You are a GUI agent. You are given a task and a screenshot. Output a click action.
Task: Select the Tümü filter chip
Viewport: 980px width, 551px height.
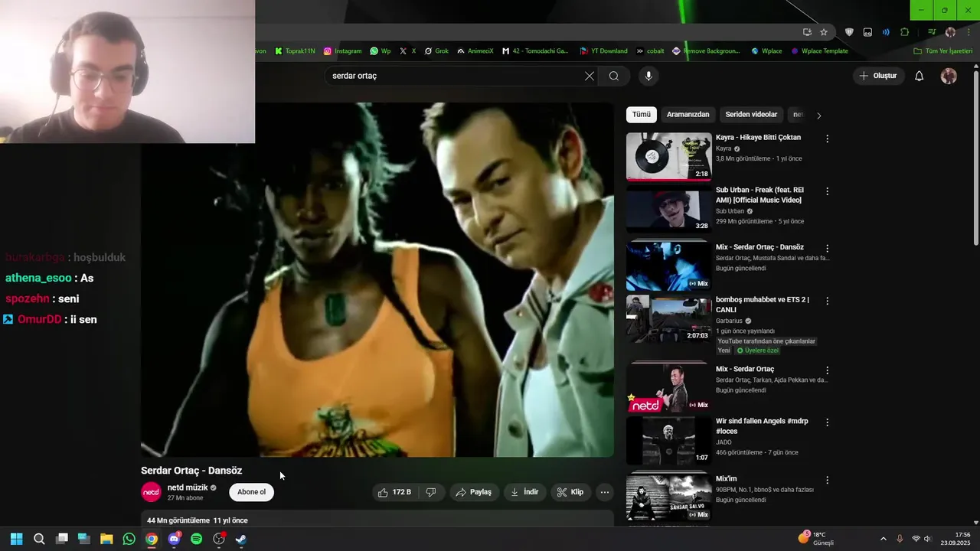pyautogui.click(x=642, y=115)
